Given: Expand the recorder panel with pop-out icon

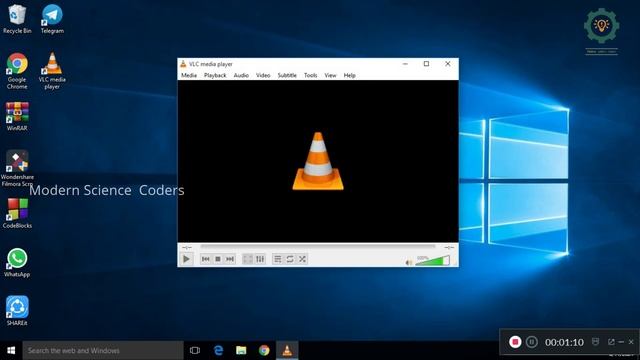Looking at the screenshot, I should [611, 342].
